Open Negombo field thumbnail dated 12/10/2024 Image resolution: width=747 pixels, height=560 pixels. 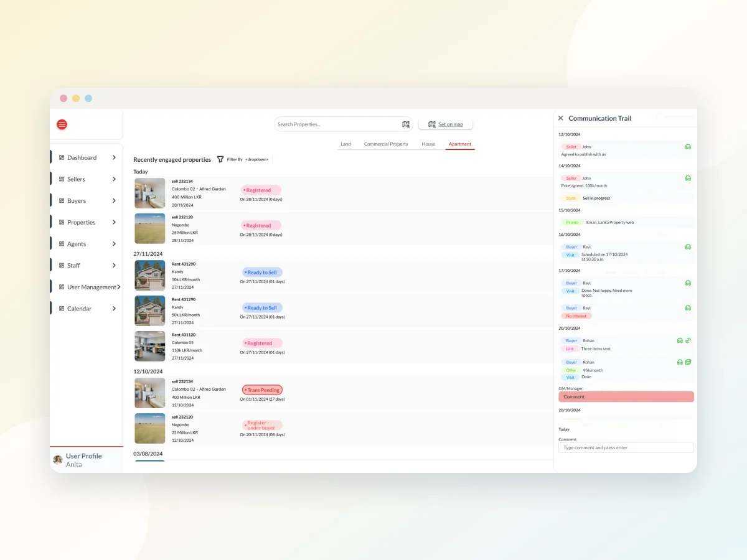tap(150, 429)
